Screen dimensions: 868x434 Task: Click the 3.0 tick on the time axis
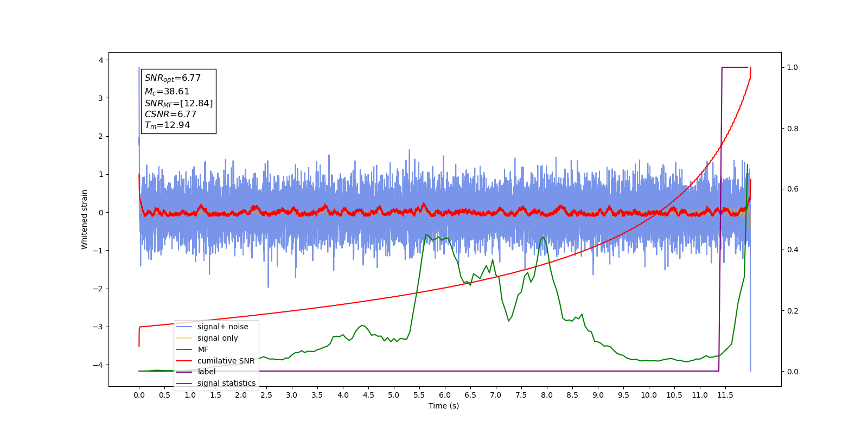tap(292, 395)
